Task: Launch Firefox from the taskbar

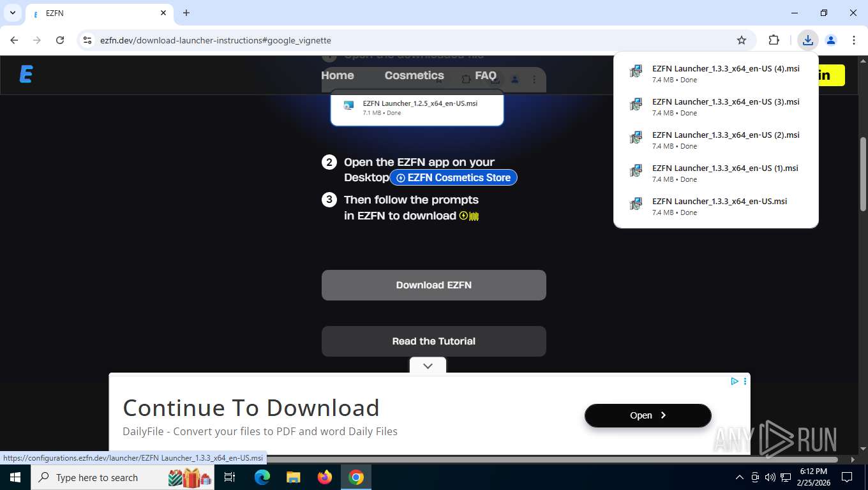Action: 325,477
